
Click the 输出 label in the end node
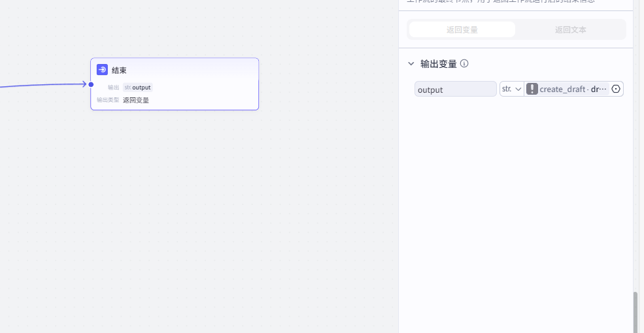point(113,87)
